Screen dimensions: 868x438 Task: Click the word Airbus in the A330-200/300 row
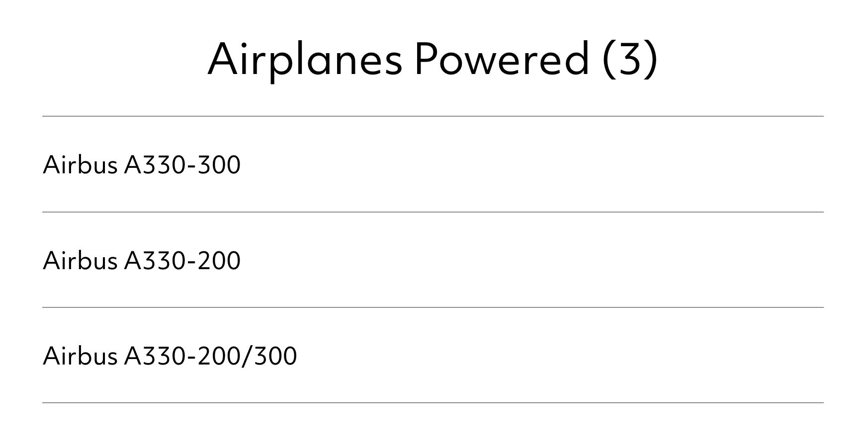coord(80,356)
